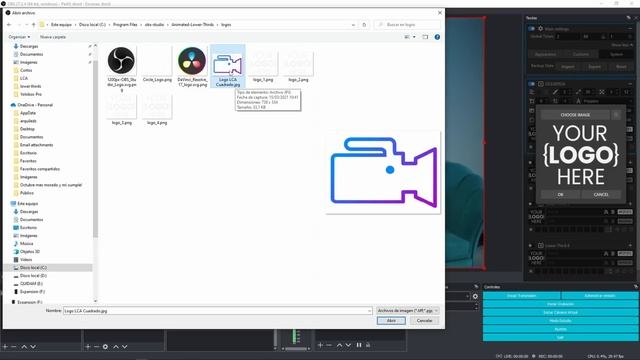Select logo_3.png file

122,109
